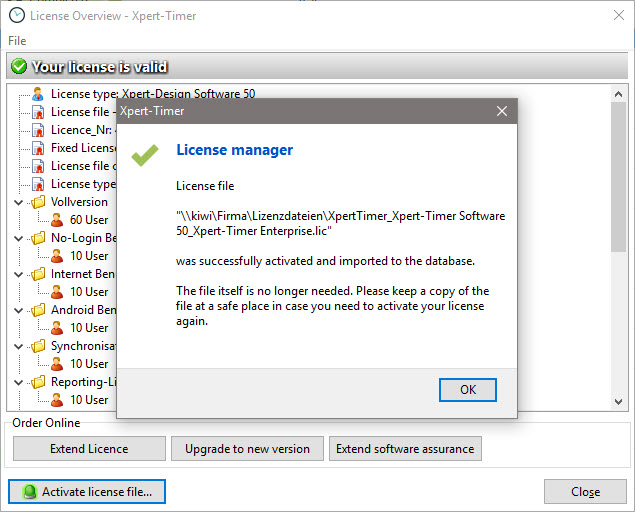Close the Xpert-Timer dialog with X

[x=502, y=111]
